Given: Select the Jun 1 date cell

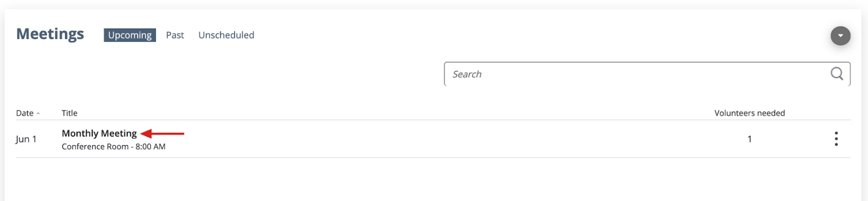Looking at the screenshot, I should tap(26, 139).
